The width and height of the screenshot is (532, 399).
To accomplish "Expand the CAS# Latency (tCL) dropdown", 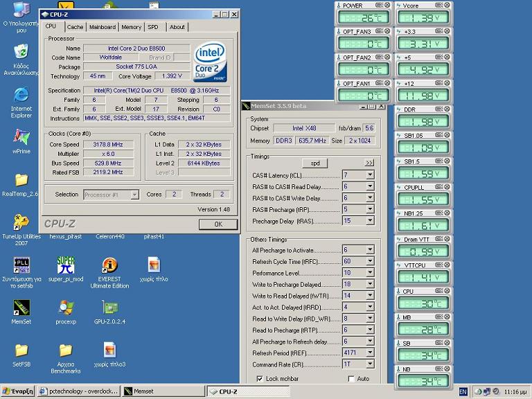I will pyautogui.click(x=370, y=175).
